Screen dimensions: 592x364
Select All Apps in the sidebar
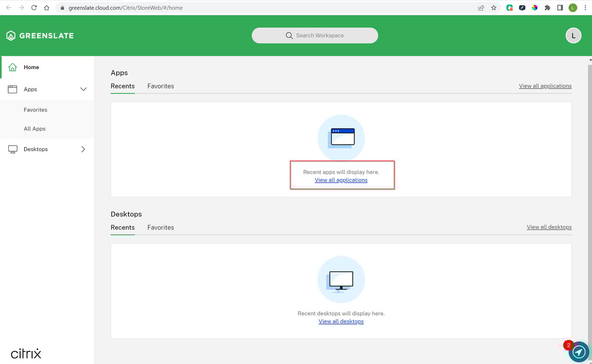pyautogui.click(x=34, y=128)
